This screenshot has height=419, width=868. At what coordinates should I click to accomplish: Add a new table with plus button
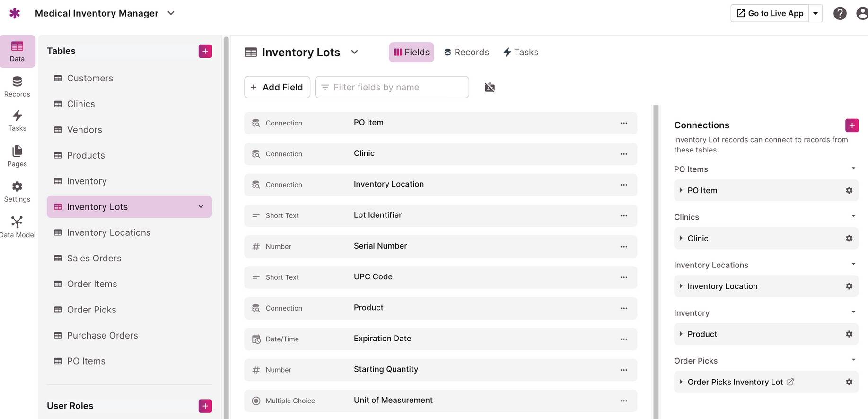pyautogui.click(x=205, y=51)
